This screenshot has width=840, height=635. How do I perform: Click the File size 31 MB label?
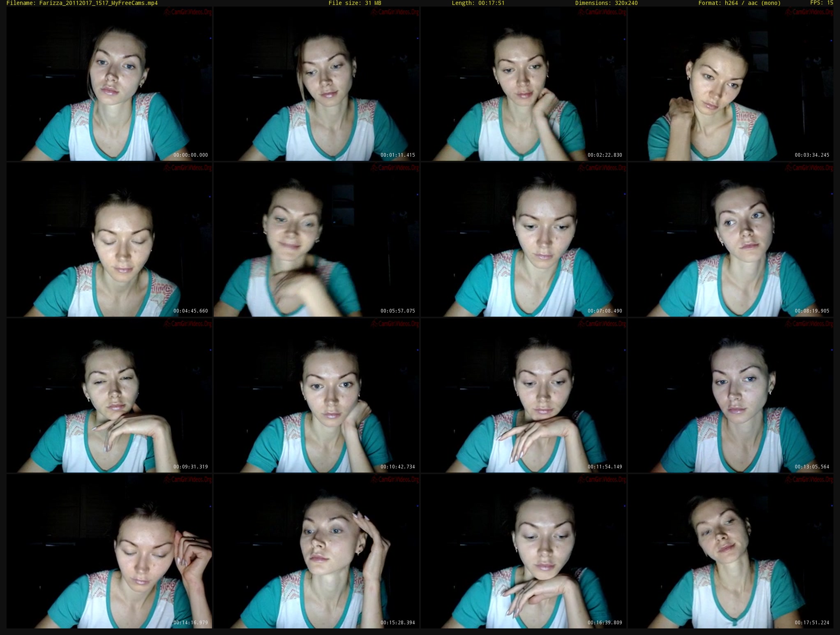(355, 3)
